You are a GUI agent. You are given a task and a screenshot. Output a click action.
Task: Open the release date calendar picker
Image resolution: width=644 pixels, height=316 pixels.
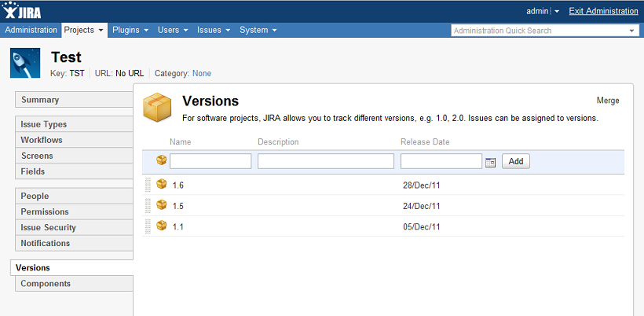(x=490, y=162)
